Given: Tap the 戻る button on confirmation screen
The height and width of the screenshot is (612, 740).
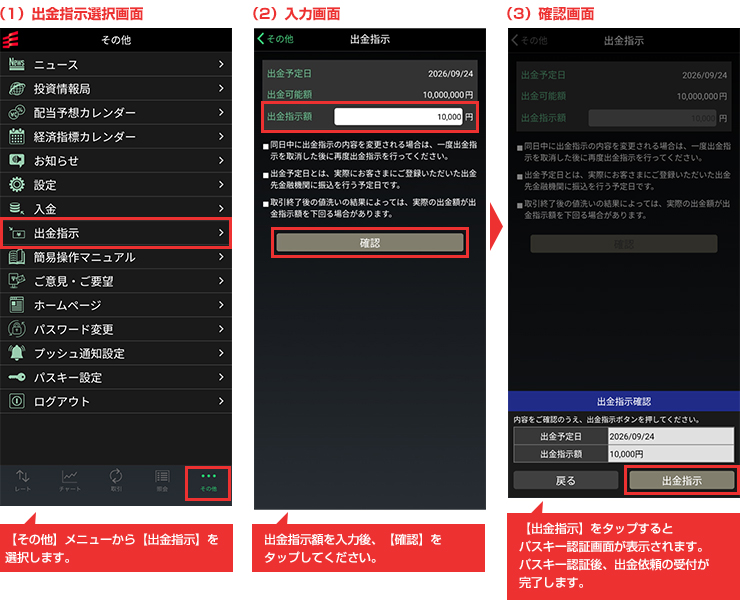Looking at the screenshot, I should 565,480.
